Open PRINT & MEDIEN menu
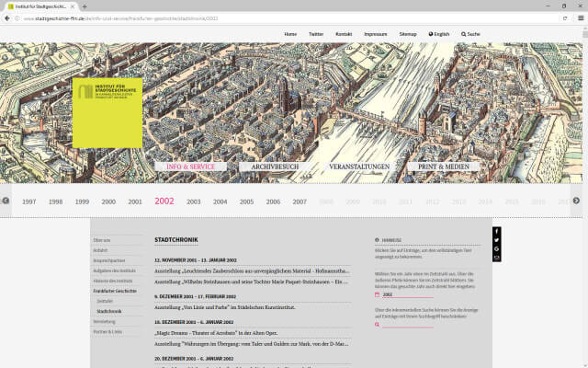 [x=444, y=167]
